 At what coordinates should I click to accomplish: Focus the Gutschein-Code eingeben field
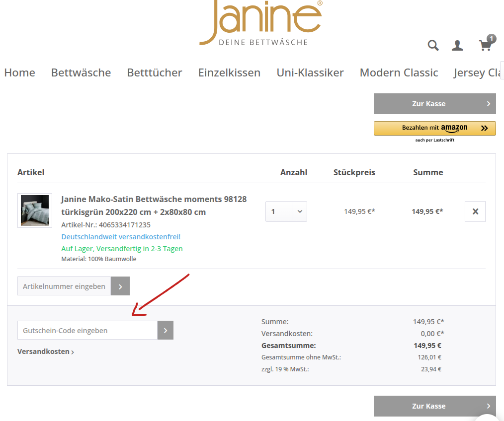(87, 330)
